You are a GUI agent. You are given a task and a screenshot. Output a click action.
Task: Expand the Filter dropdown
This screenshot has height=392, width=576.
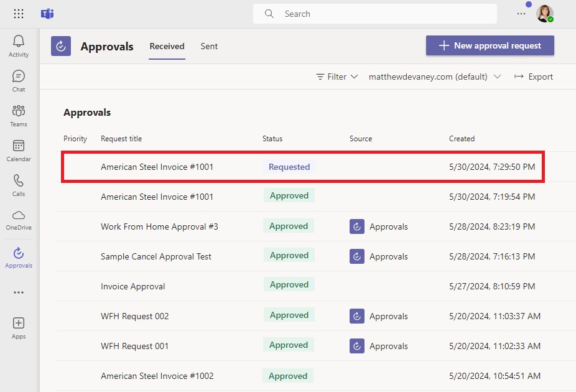coord(337,77)
